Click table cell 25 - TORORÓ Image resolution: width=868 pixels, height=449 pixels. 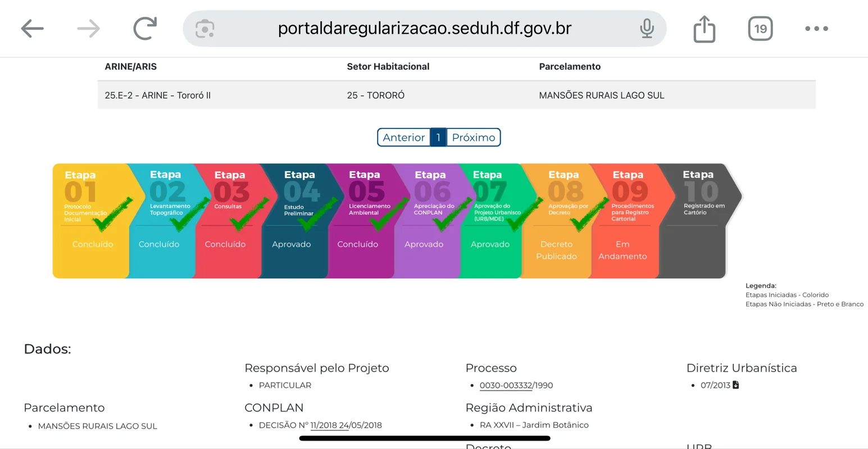(376, 95)
